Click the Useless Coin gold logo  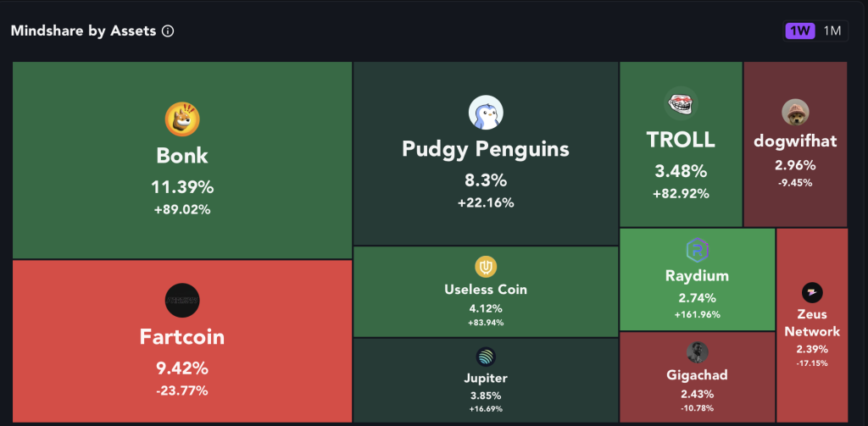[x=486, y=268]
